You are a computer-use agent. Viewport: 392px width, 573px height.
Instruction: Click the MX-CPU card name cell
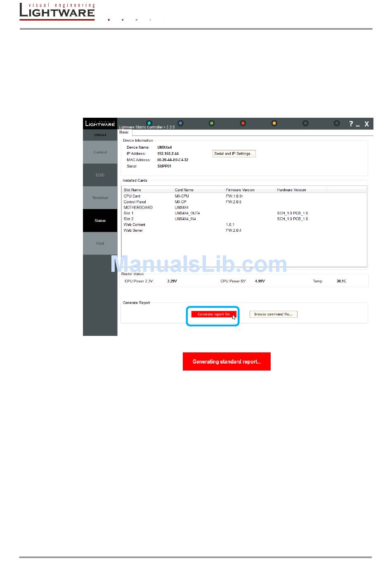pos(182,196)
